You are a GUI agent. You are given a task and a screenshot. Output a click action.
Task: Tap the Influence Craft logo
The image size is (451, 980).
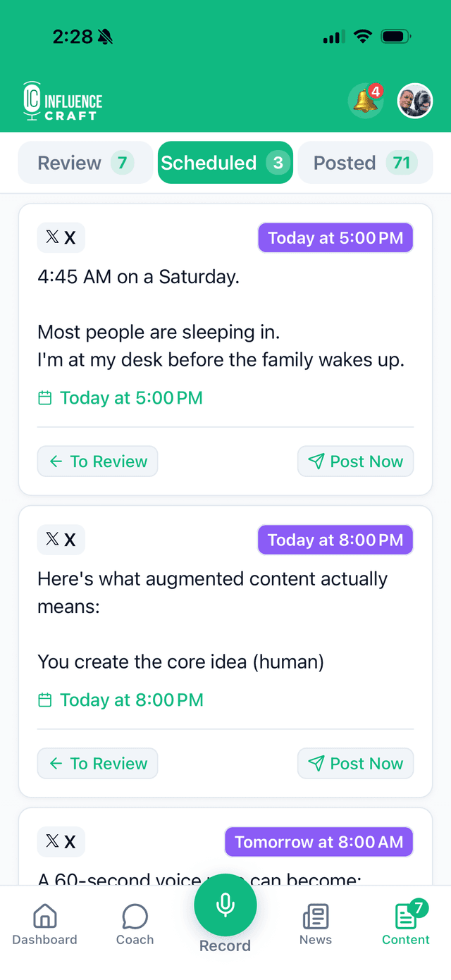[x=61, y=101]
